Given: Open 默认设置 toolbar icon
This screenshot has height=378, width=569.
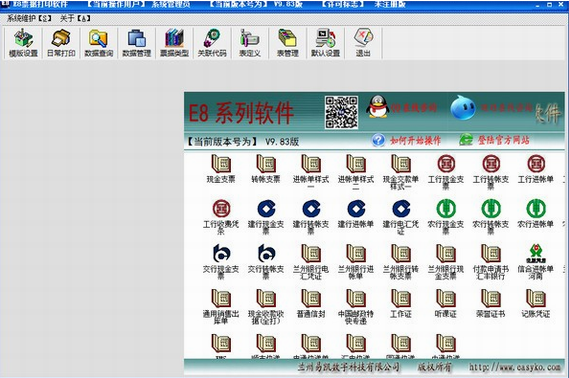Looking at the screenshot, I should tap(326, 43).
